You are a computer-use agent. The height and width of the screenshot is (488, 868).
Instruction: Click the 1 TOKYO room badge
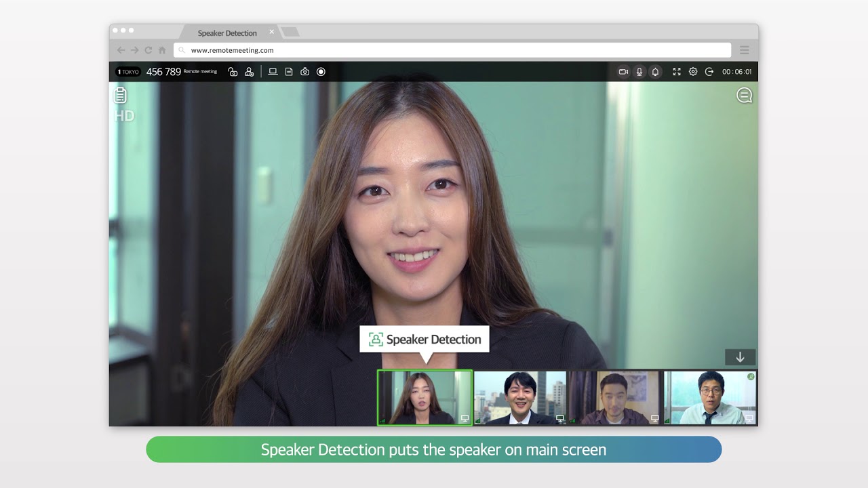click(128, 72)
